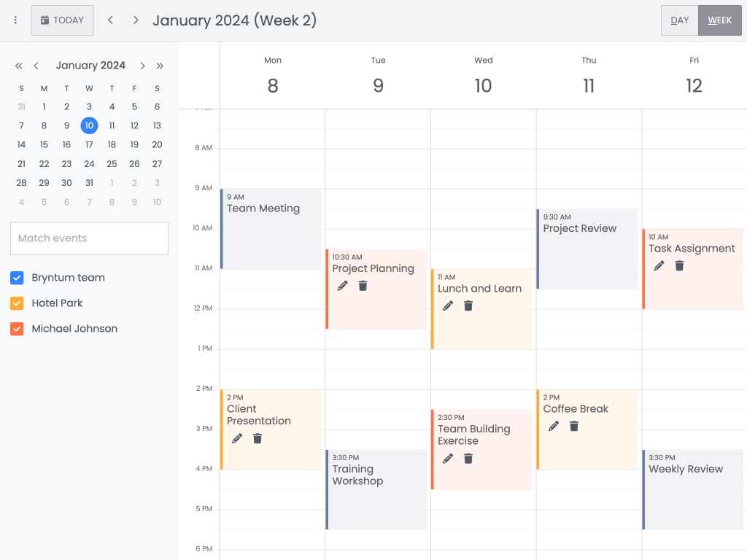Click the January 2024 mini calendar title
The width and height of the screenshot is (747, 560).
[90, 65]
